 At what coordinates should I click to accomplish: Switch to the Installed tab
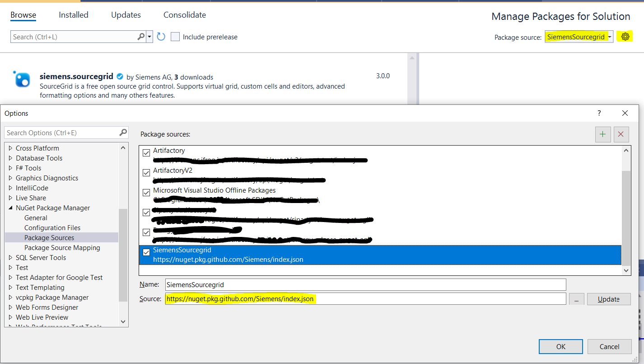(x=74, y=15)
